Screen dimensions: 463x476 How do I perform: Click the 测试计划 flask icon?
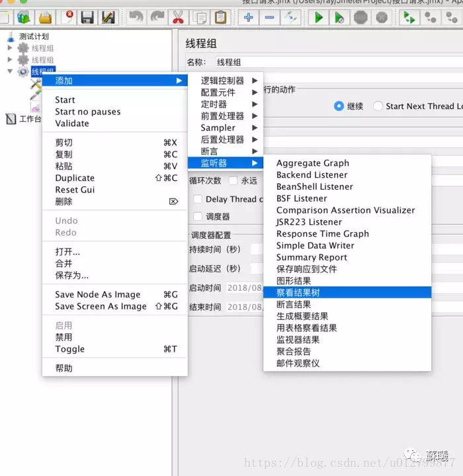(11, 36)
